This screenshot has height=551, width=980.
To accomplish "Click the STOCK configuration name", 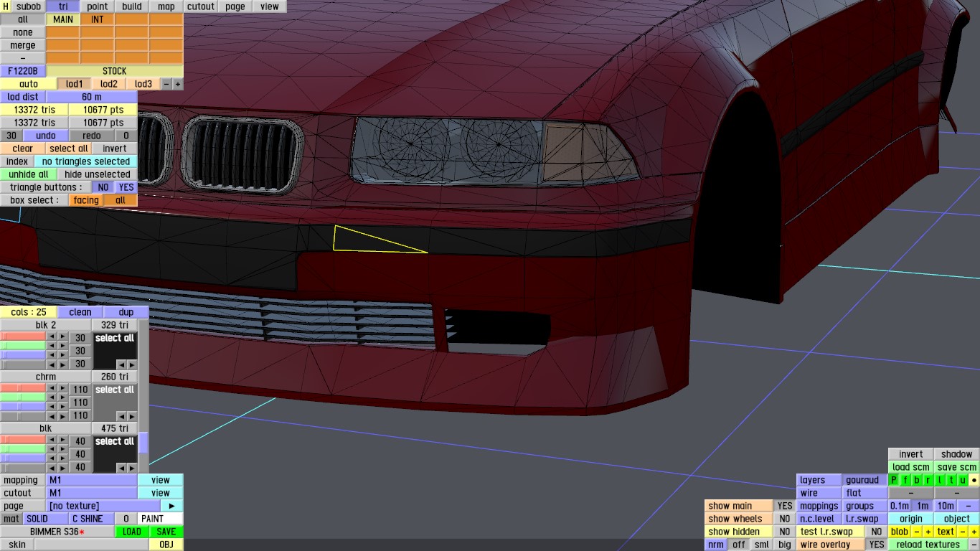I will 115,71.
